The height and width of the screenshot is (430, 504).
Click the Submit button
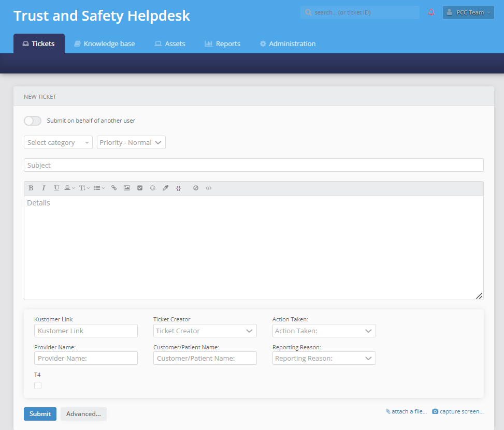[40, 414]
